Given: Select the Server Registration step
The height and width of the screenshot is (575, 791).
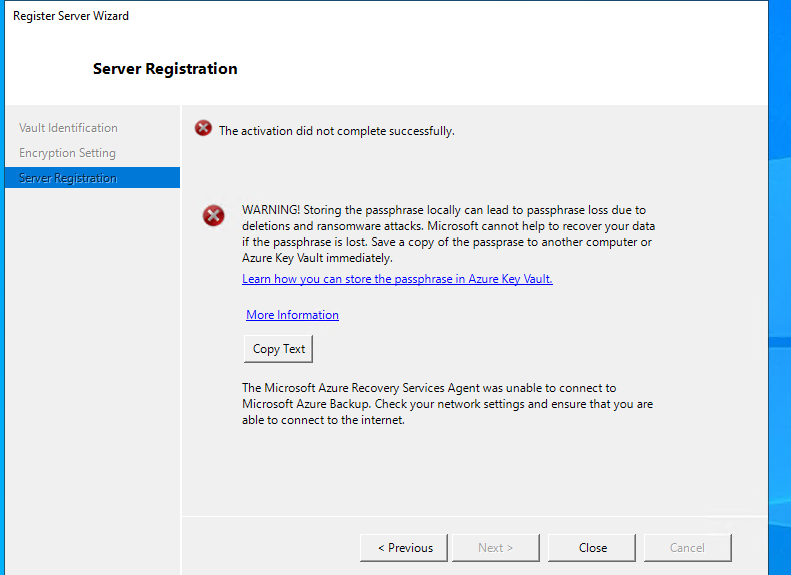Looking at the screenshot, I should 92,178.
